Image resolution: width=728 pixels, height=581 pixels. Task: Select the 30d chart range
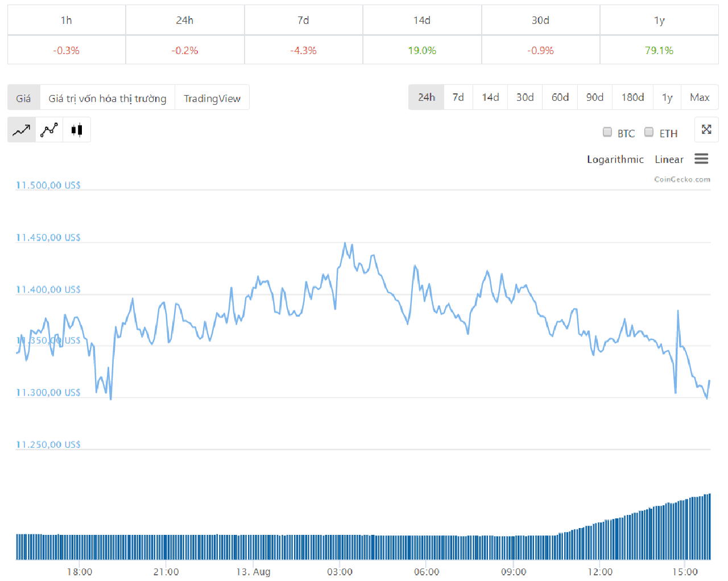(525, 97)
